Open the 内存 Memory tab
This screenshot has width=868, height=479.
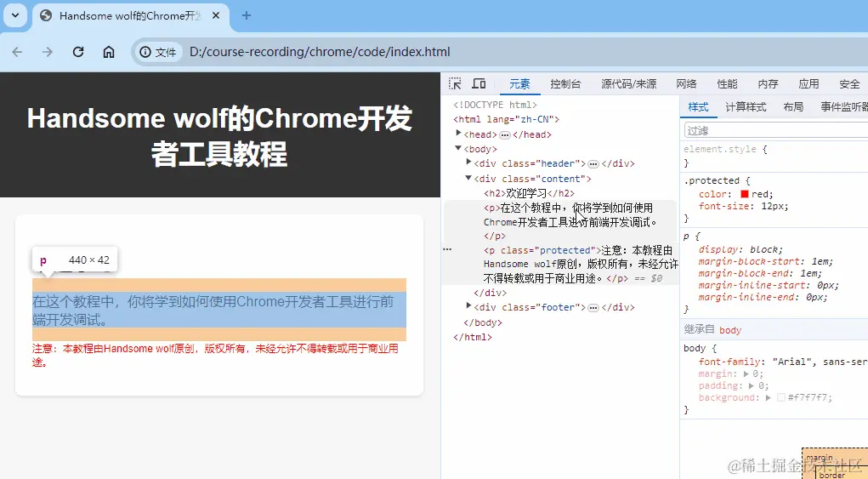click(x=768, y=83)
